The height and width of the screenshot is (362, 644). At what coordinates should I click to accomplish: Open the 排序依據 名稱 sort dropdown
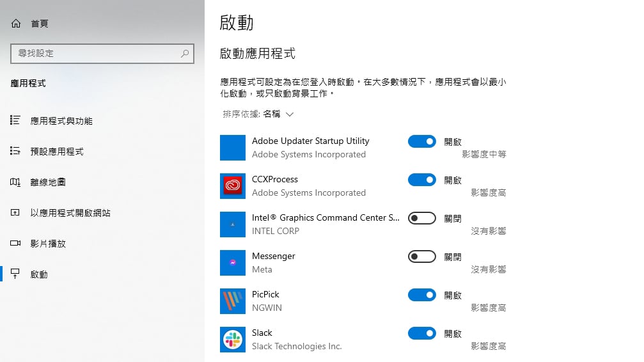click(x=258, y=114)
